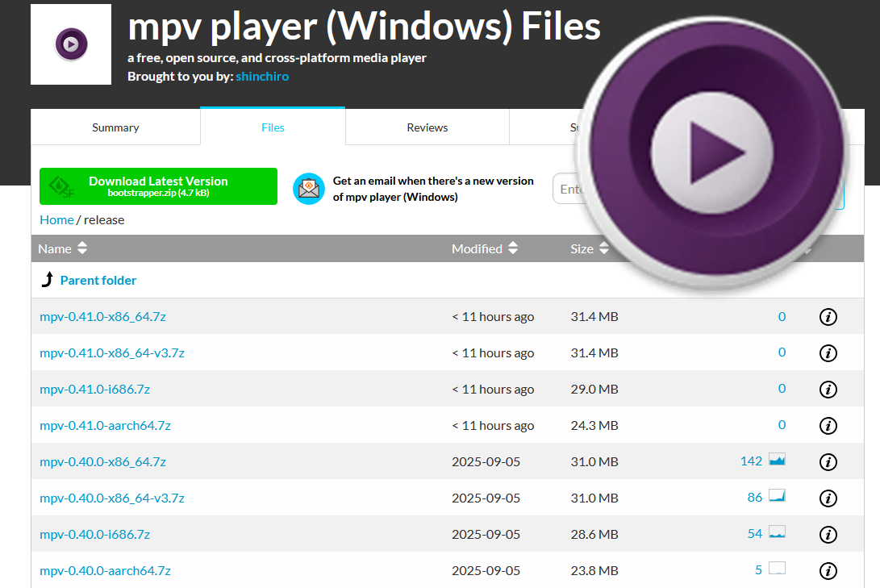Sort files by Modified column arrows
880x588 pixels.
point(513,248)
